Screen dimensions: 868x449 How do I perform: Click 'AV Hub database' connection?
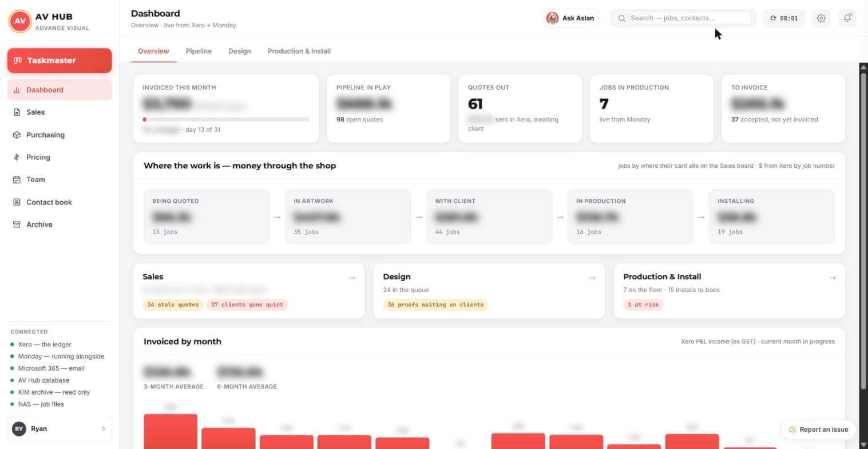pyautogui.click(x=43, y=380)
